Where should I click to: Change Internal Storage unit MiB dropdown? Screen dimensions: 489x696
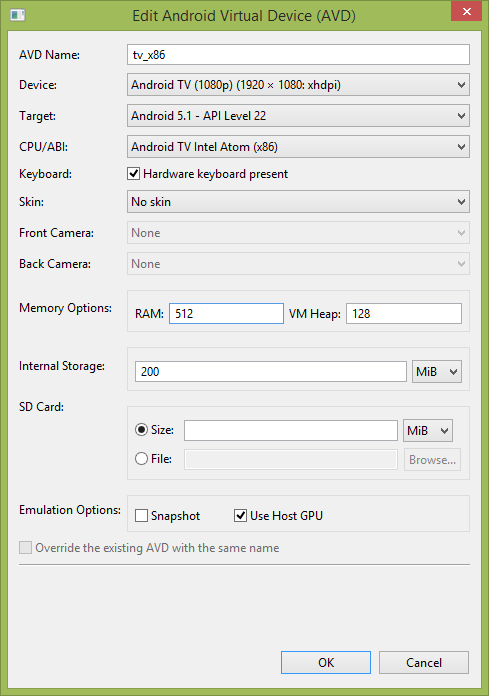437,372
